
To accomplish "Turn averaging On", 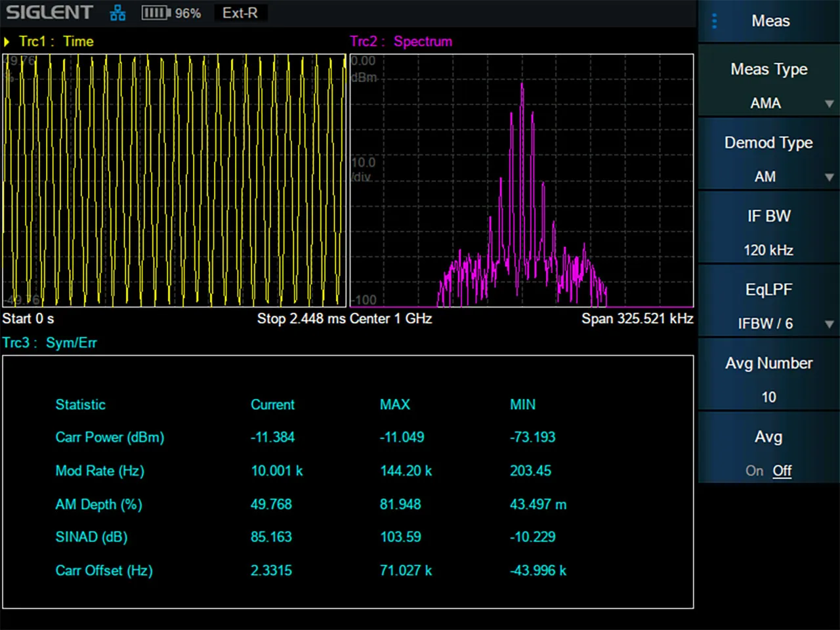I will pos(754,471).
